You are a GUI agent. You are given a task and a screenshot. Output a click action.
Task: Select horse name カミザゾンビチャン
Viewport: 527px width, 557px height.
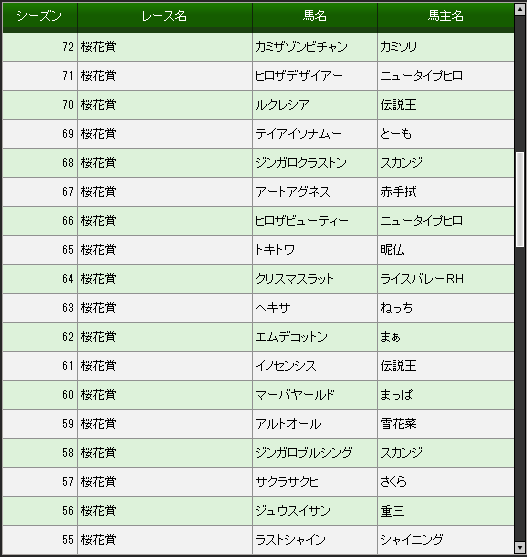tap(301, 47)
